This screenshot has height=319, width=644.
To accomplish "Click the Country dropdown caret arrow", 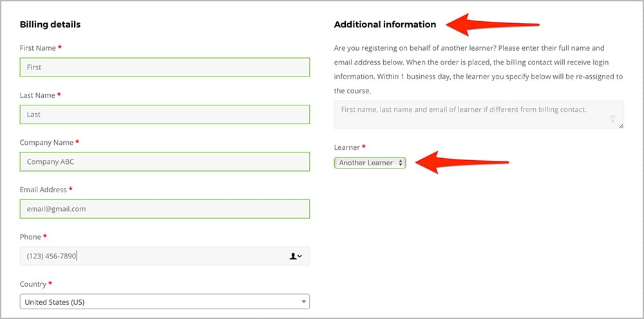I will [303, 302].
